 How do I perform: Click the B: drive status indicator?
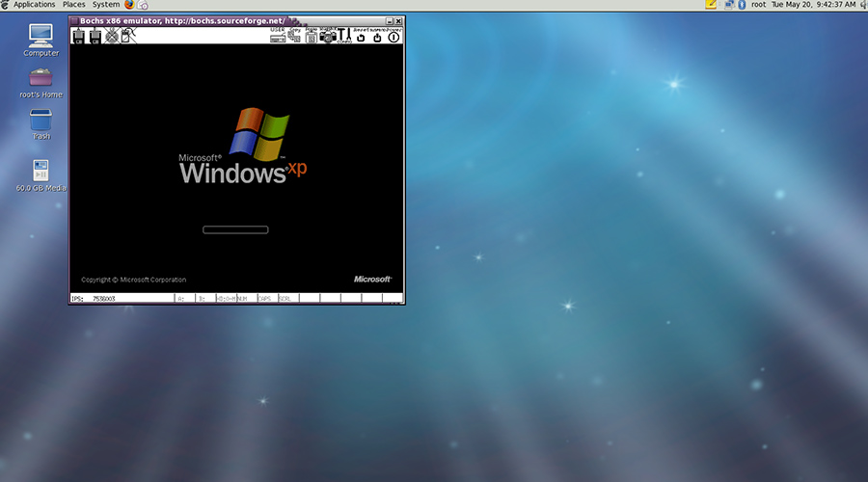[205, 298]
